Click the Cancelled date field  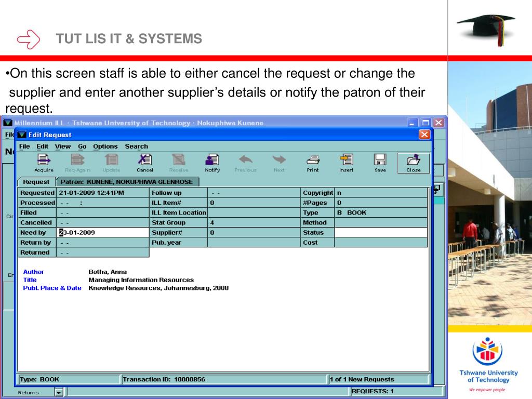pos(103,222)
